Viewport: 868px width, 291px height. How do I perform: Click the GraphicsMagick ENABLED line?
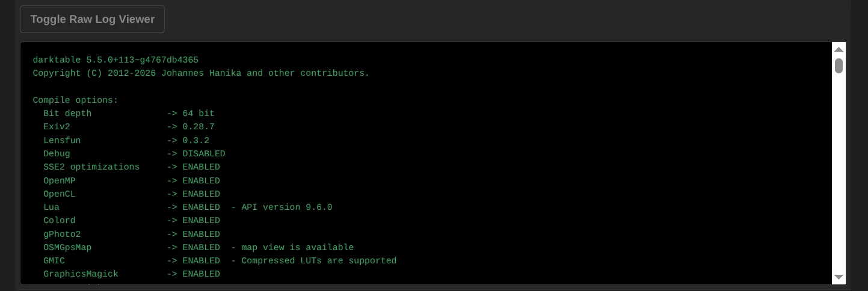click(x=132, y=274)
